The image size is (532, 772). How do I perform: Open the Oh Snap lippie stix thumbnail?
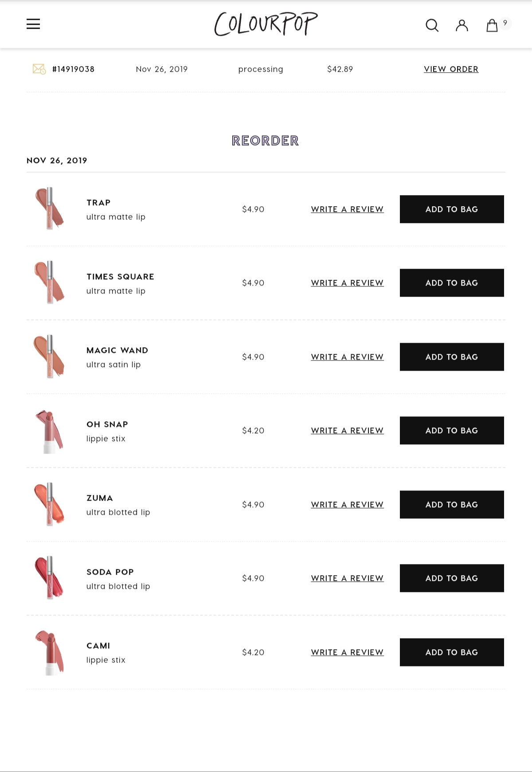pos(50,431)
